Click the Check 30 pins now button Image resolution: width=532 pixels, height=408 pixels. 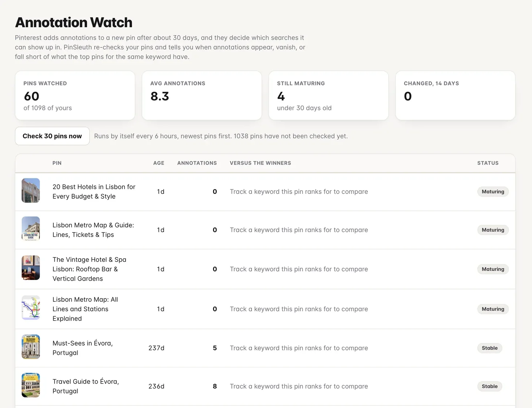pyautogui.click(x=52, y=136)
